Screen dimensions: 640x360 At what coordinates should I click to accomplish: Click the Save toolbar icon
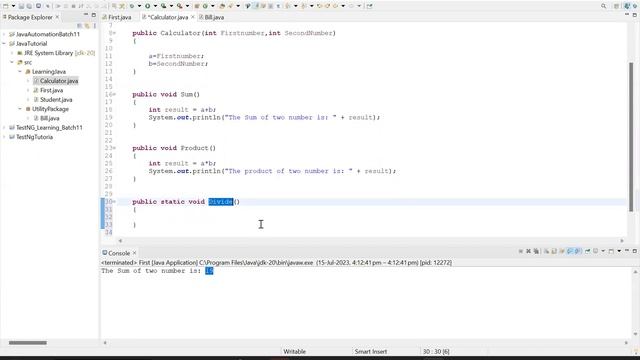[21, 6]
